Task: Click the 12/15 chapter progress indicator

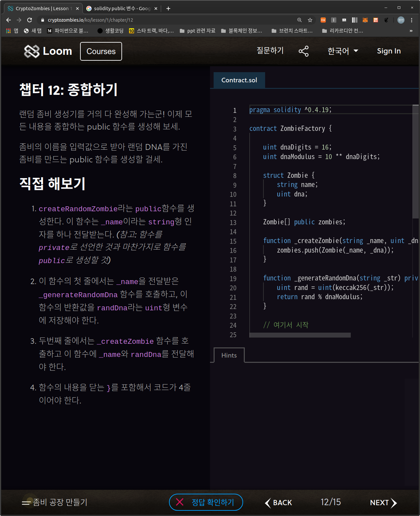Action: [331, 502]
